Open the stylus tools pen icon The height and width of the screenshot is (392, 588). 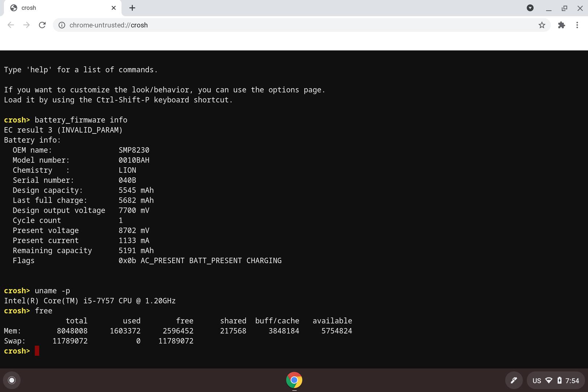514,380
